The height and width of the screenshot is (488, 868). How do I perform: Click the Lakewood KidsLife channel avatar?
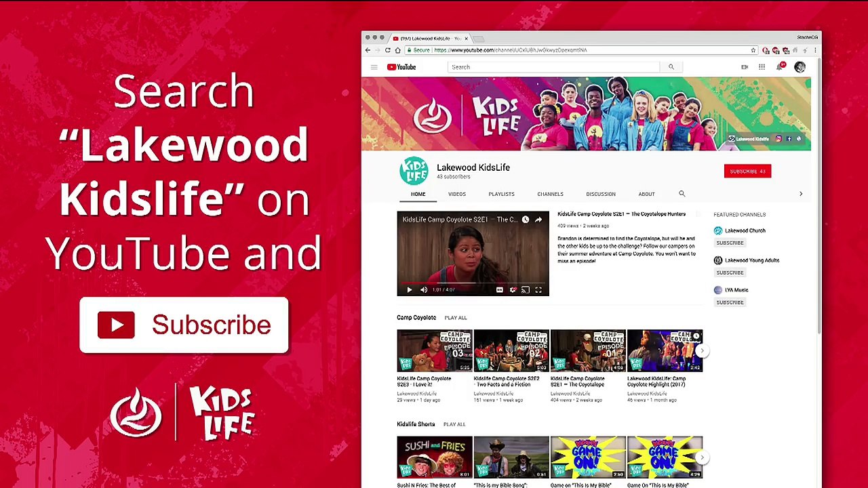point(414,171)
